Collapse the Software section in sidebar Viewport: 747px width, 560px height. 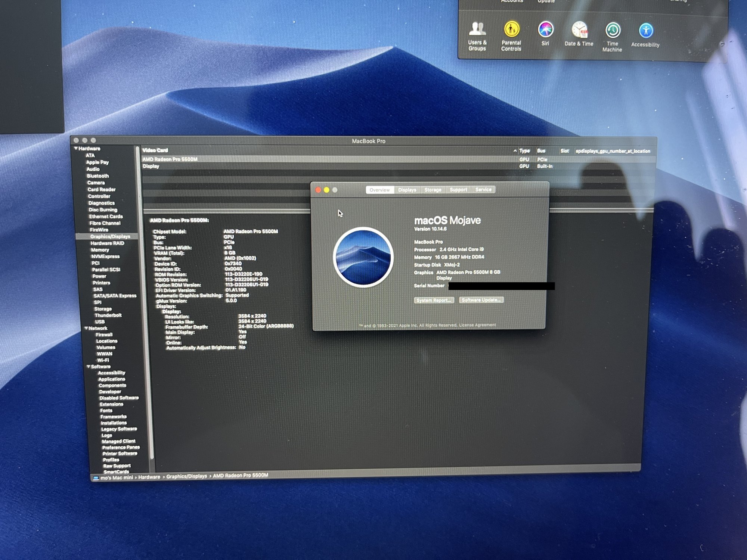[x=89, y=366]
